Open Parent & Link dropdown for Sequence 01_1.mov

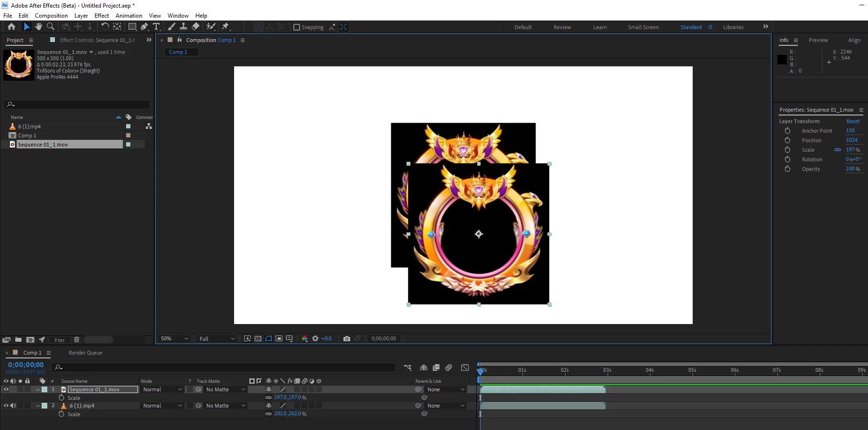(x=446, y=389)
